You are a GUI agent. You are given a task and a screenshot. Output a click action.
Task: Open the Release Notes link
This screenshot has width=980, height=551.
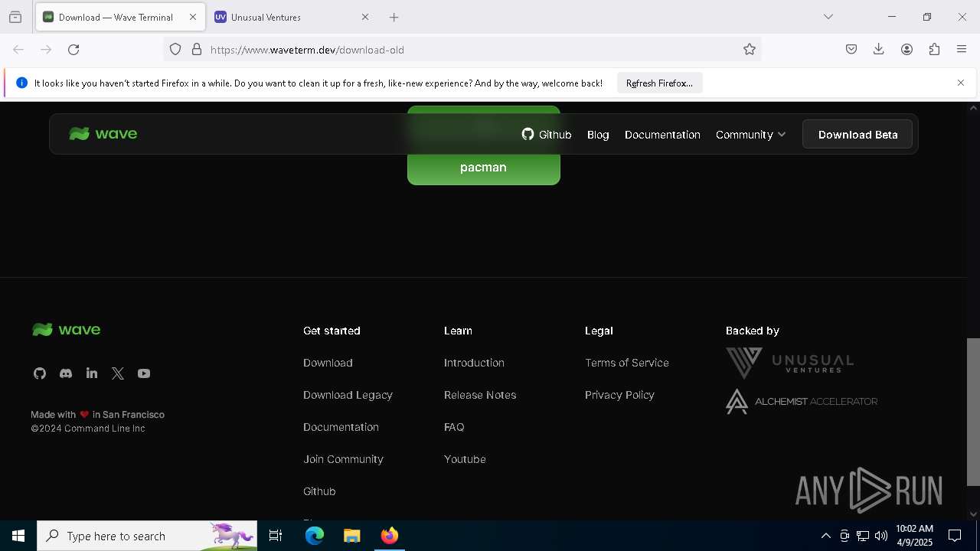point(480,395)
